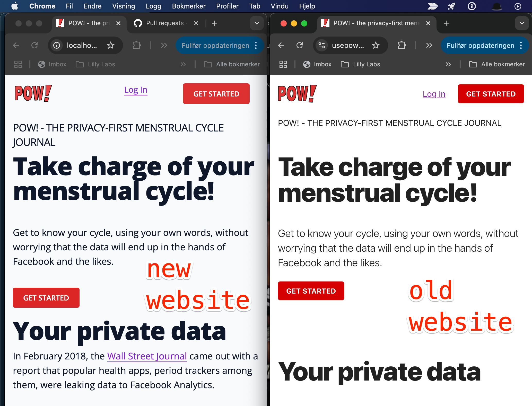Click lower GET STARTED on new website
The width and height of the screenshot is (532, 406).
point(46,298)
